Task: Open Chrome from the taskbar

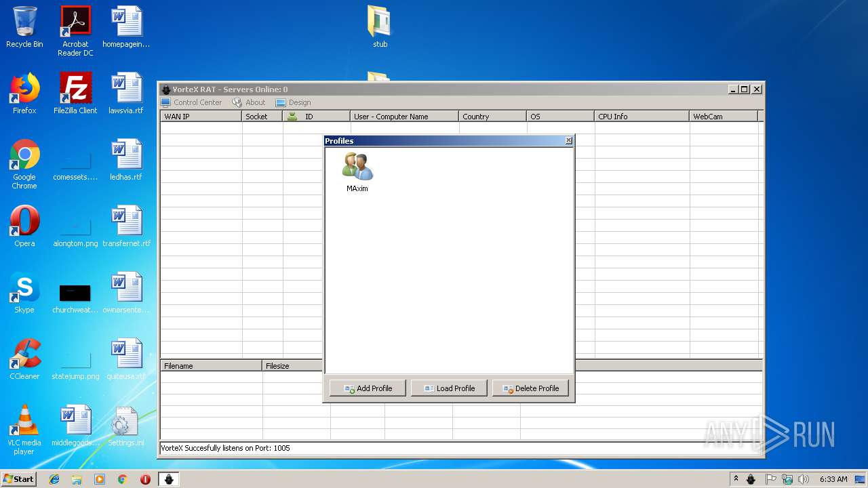Action: [x=123, y=479]
